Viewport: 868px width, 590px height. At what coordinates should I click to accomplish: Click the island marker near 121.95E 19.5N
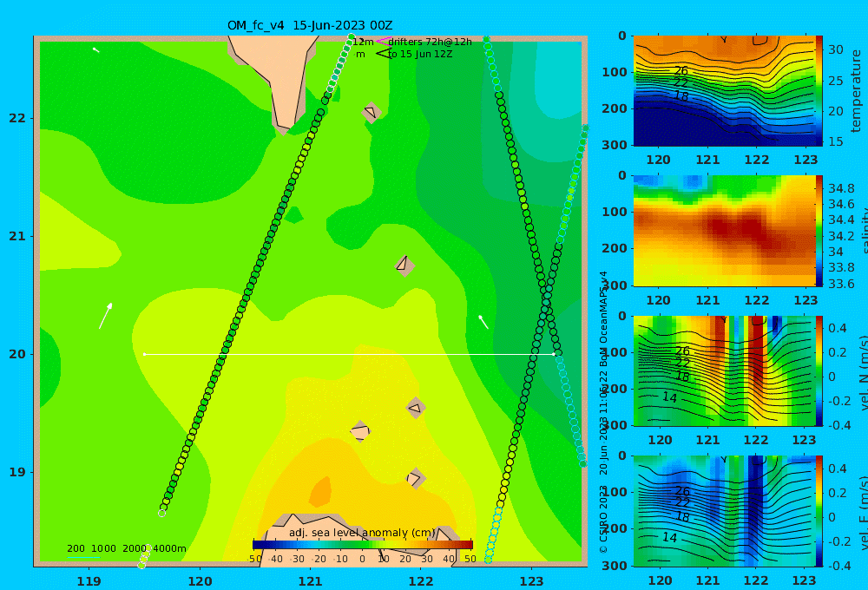(x=416, y=408)
